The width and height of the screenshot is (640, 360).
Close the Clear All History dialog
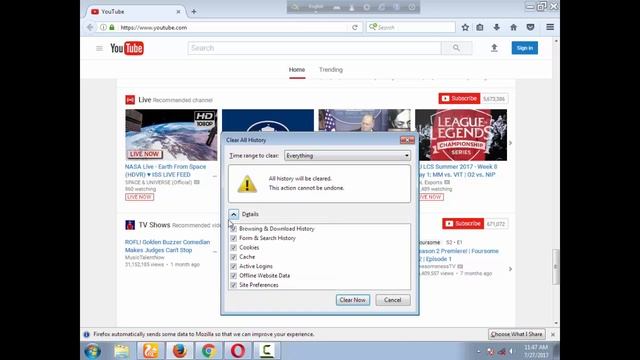(x=407, y=140)
